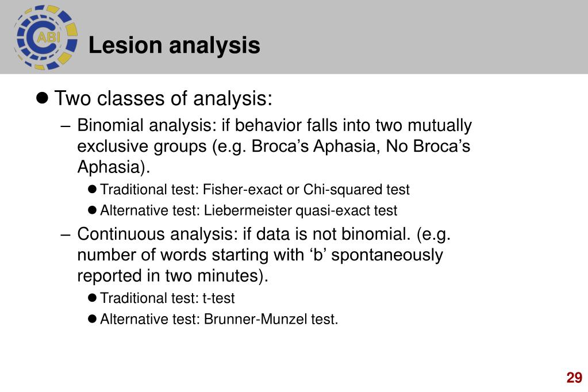Click the reported in two minutes line

(173, 276)
